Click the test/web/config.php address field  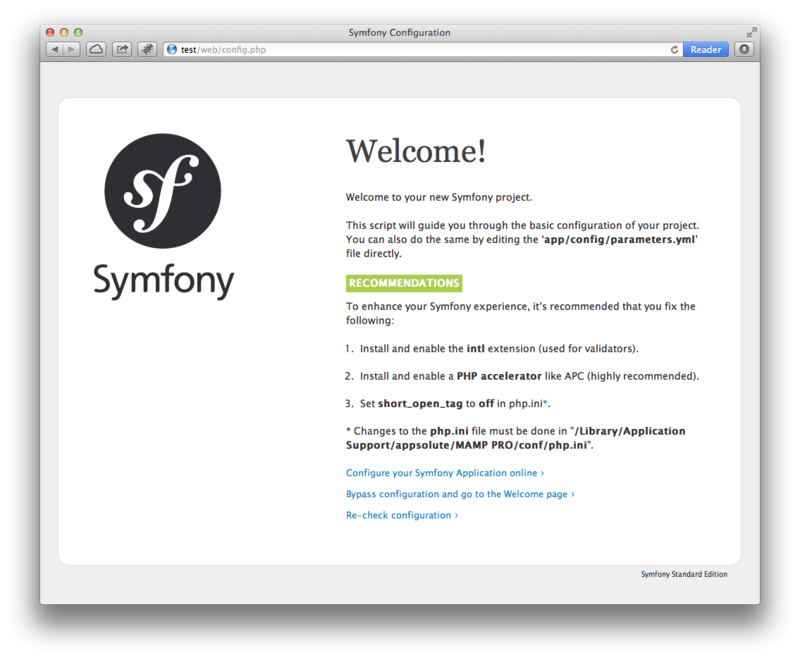pyautogui.click(x=423, y=49)
